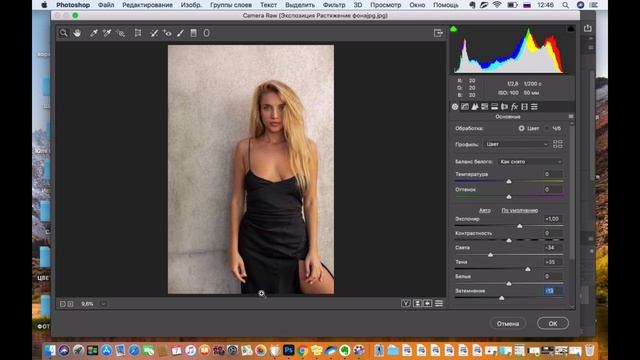Screen dimensions: 640x360
Task: Select the Graduated Filter tool
Action: point(193,33)
